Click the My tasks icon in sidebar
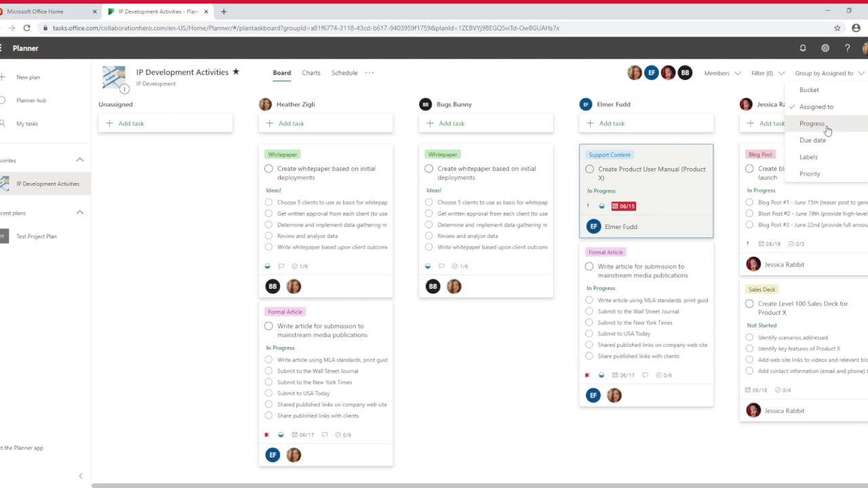 coord(3,123)
